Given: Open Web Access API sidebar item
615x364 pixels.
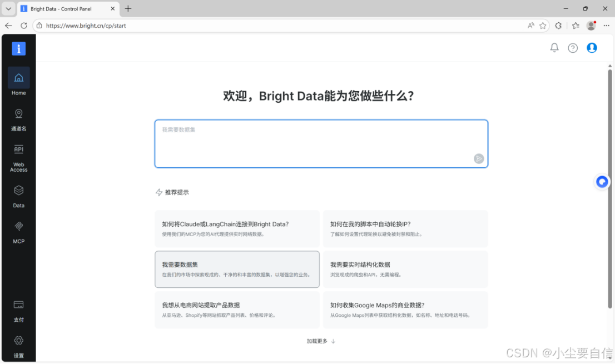Looking at the screenshot, I should (18, 158).
